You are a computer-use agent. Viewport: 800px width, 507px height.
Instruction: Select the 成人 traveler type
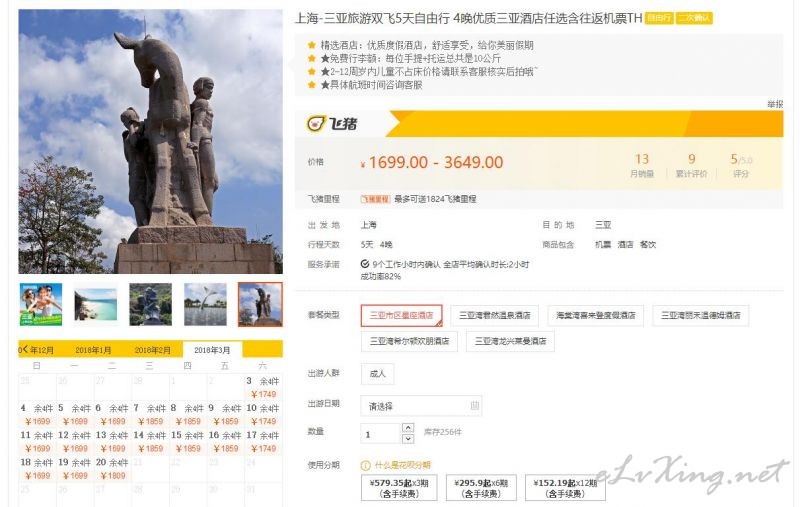[377, 374]
